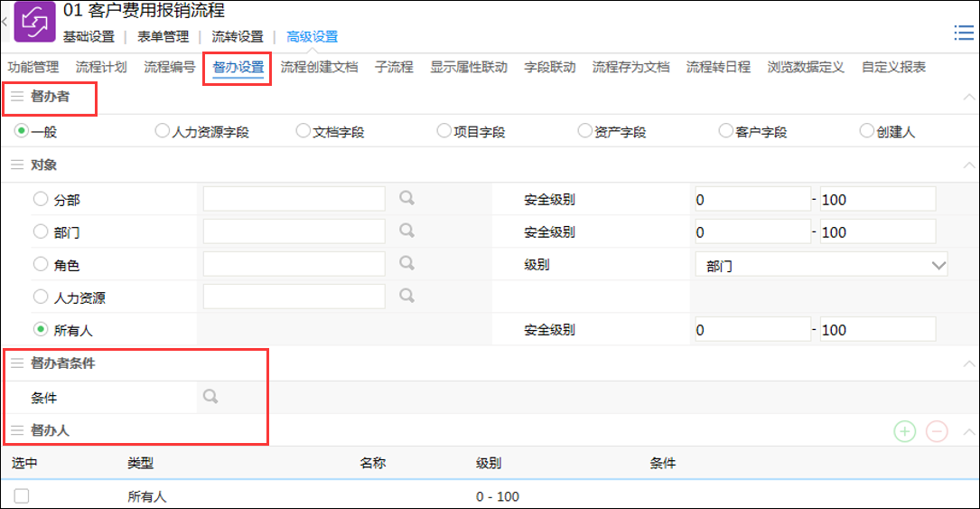The width and height of the screenshot is (980, 509).
Task: Select the 资产字段 radio option
Action: tap(584, 131)
